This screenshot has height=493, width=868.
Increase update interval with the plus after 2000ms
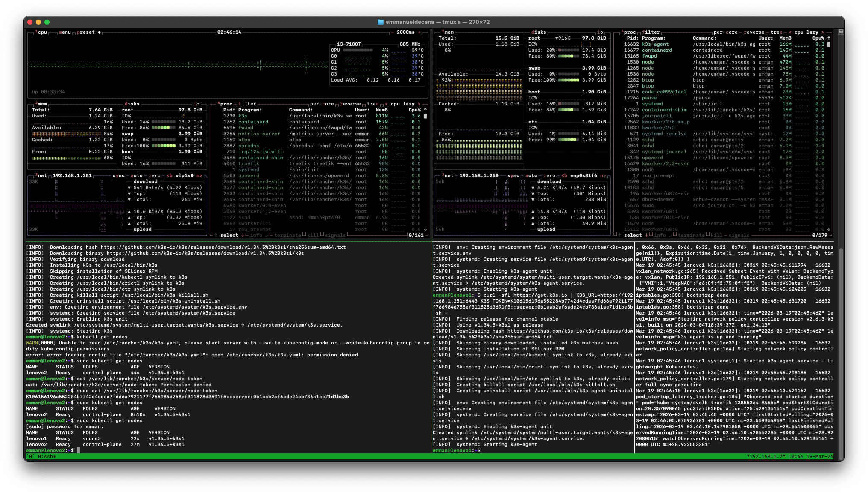pyautogui.click(x=419, y=32)
